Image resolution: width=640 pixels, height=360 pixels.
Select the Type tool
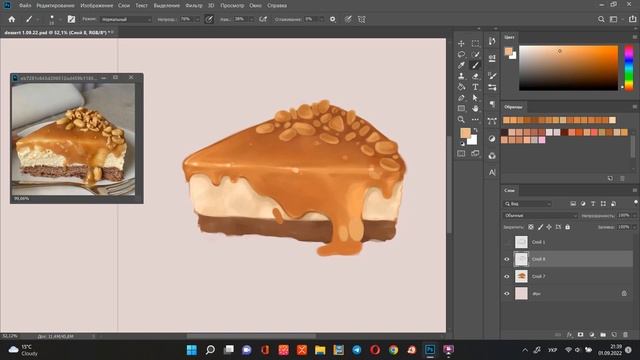[x=475, y=87]
